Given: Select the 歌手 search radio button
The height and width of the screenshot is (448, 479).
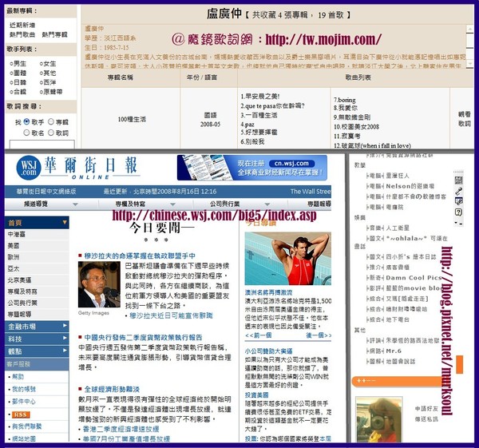Looking at the screenshot, I should pos(26,121).
